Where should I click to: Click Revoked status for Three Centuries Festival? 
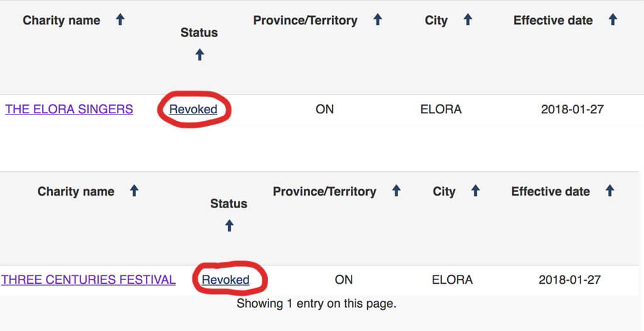tap(225, 280)
